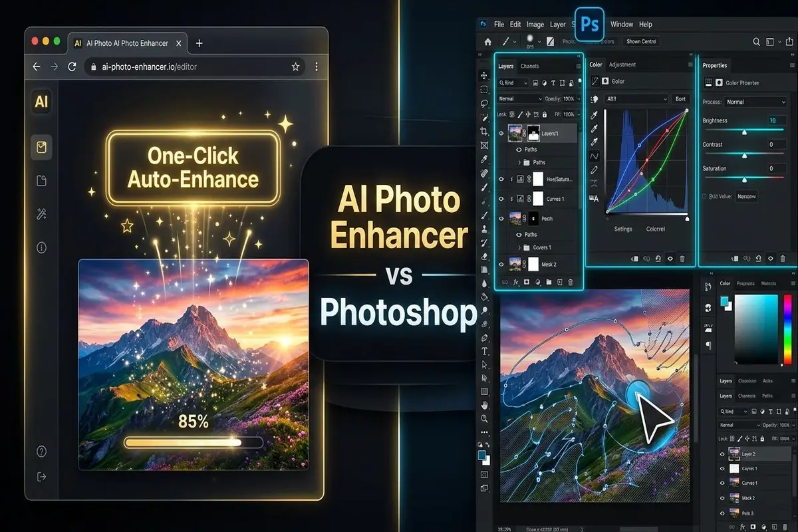
Task: Go back in the browser
Action: click(37, 66)
